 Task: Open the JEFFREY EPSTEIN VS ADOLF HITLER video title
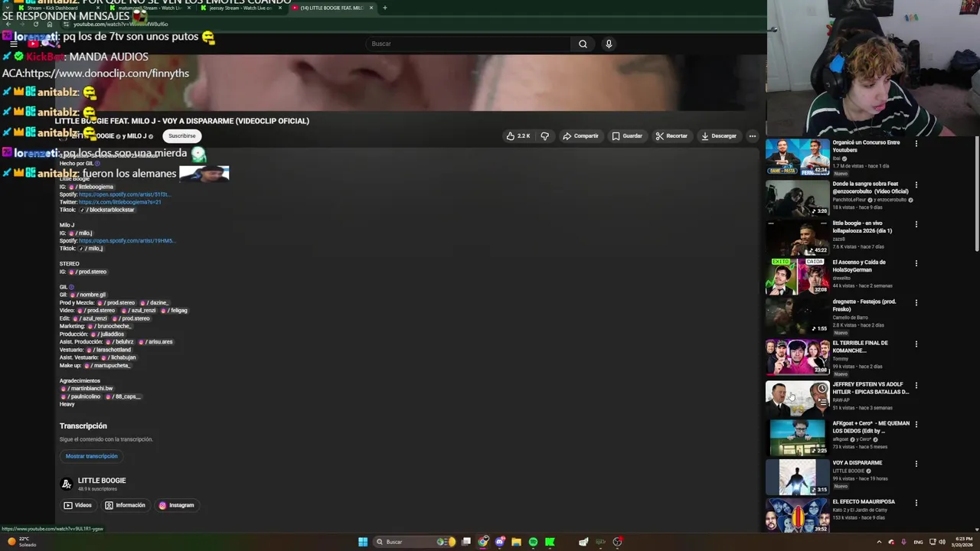tap(871, 388)
